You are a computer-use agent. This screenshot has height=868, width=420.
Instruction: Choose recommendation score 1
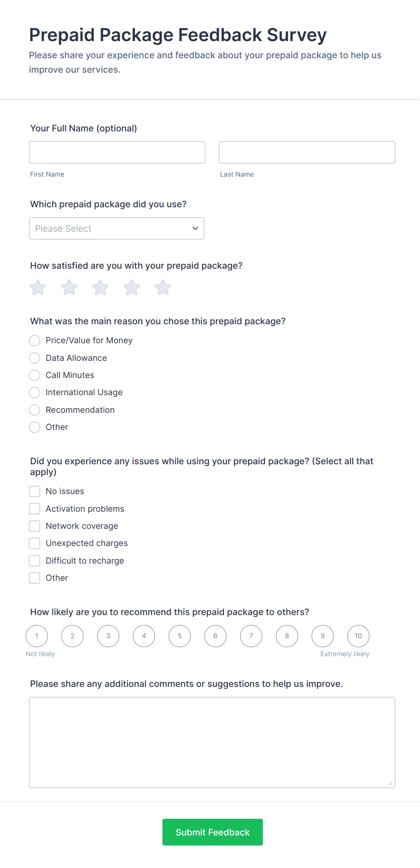click(37, 636)
